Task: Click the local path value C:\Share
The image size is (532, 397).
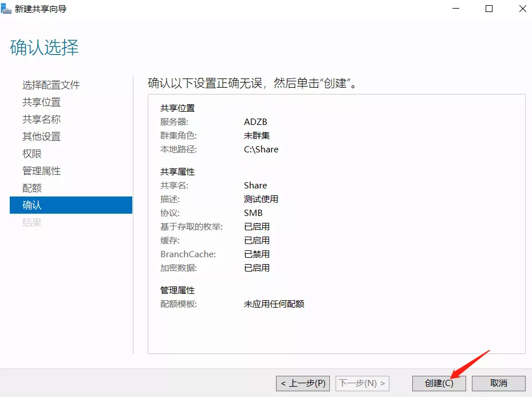Action: (261, 149)
